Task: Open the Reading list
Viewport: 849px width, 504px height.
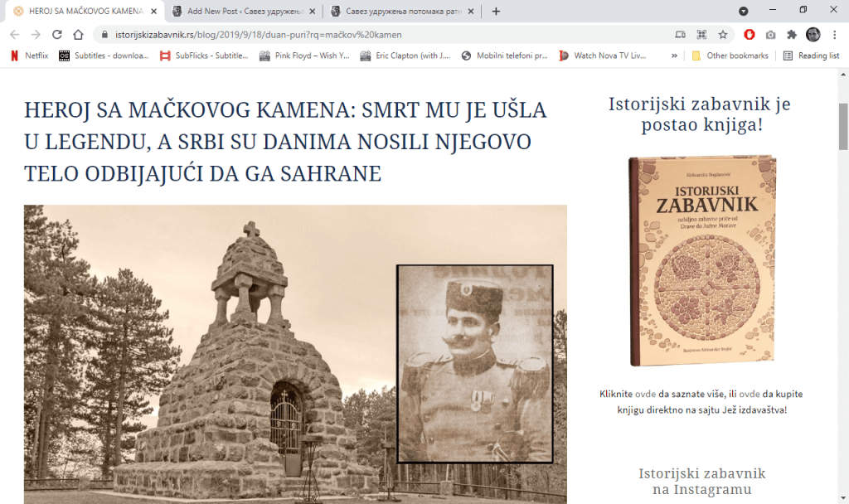Action: pos(816,56)
